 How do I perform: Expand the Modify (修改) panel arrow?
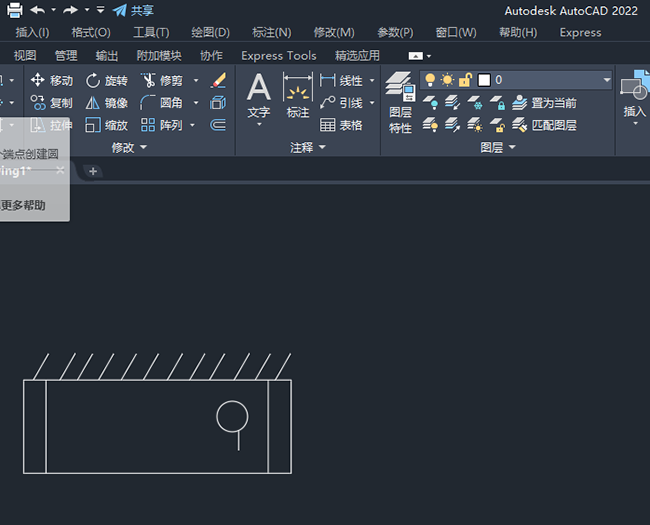[143, 147]
